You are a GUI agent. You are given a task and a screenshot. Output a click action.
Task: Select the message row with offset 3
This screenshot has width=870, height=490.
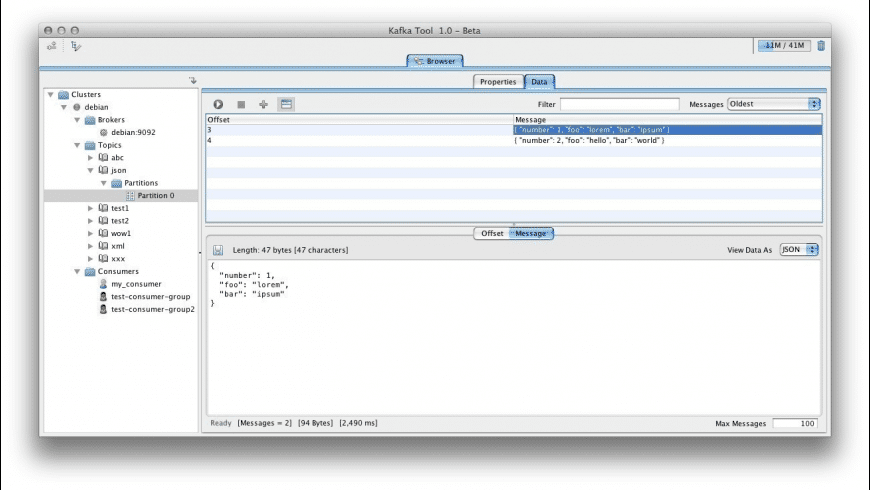pyautogui.click(x=514, y=130)
